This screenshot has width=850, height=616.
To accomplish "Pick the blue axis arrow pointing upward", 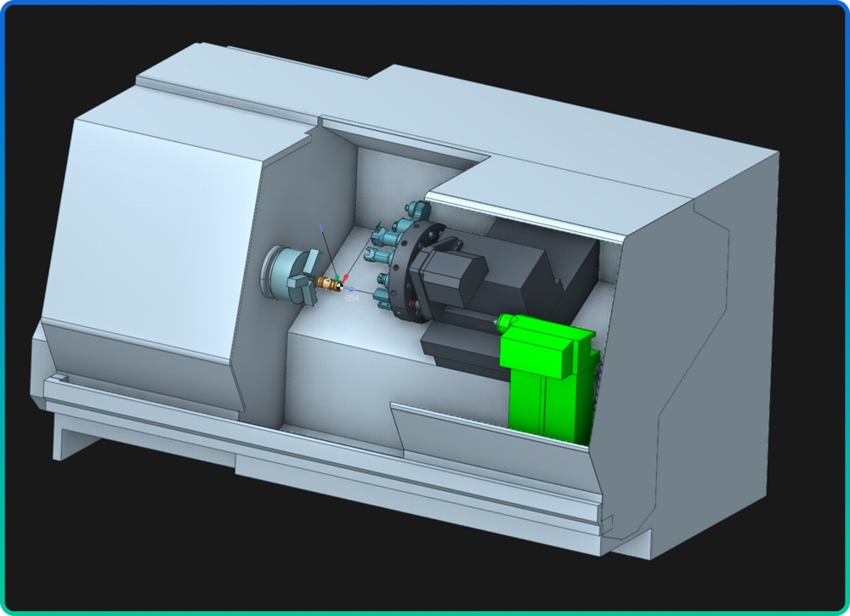I will pyautogui.click(x=320, y=228).
